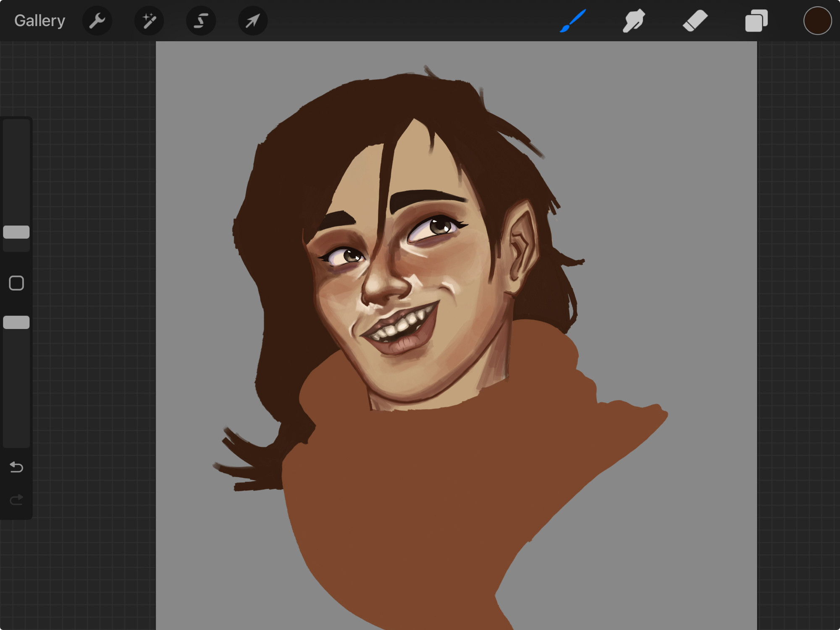Tap the Modify square button in sidebar
Viewport: 840px width, 630px height.
click(16, 283)
